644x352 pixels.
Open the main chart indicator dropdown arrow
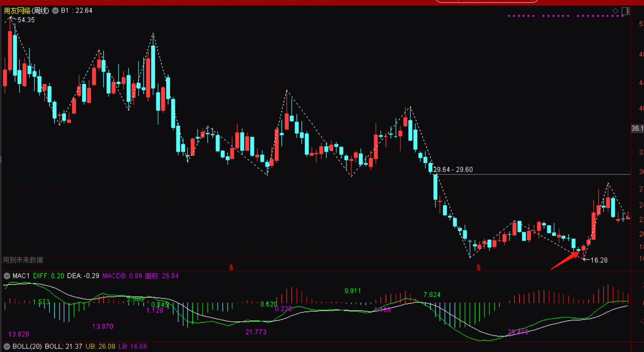point(55,11)
